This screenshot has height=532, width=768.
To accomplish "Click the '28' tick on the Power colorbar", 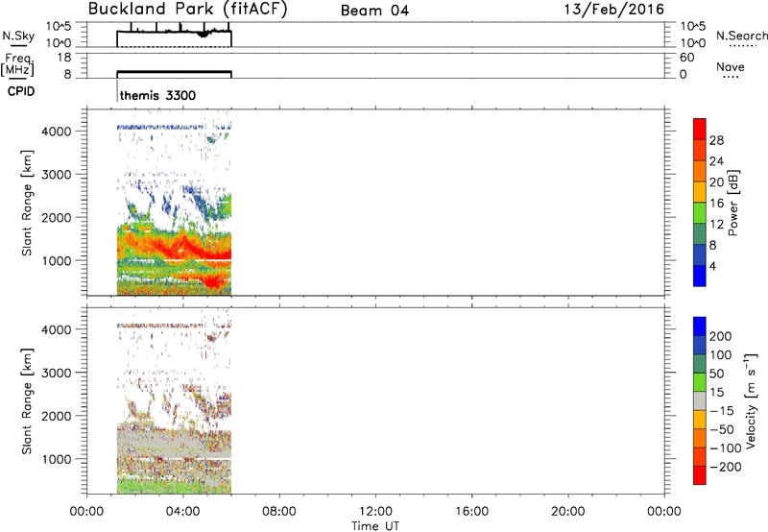I will pyautogui.click(x=716, y=140).
